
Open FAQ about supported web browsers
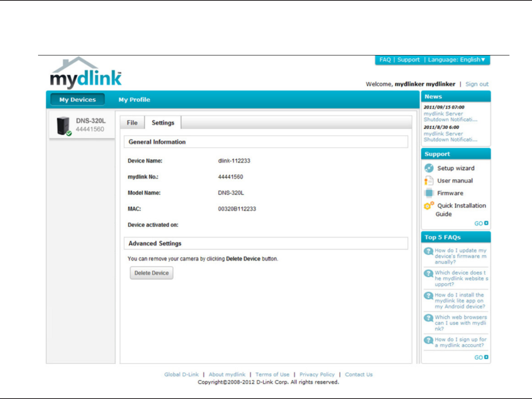click(x=461, y=323)
